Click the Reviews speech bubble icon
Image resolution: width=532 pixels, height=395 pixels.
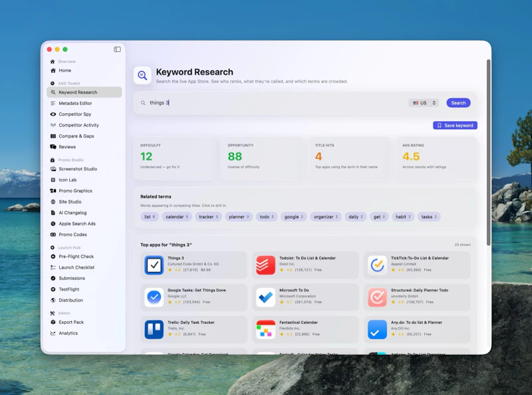coord(53,147)
